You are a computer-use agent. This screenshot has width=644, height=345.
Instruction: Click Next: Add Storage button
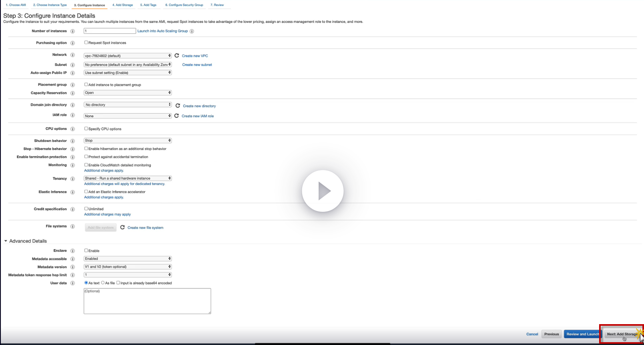point(622,334)
